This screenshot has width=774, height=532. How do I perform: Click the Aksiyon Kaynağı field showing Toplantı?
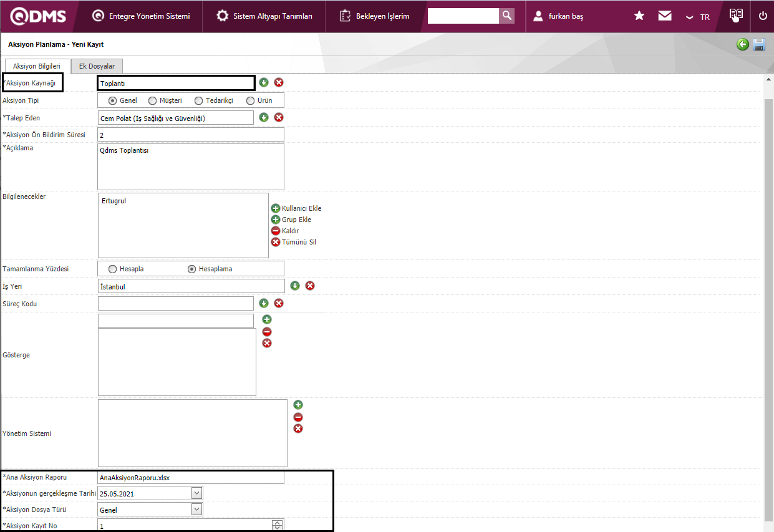click(176, 82)
